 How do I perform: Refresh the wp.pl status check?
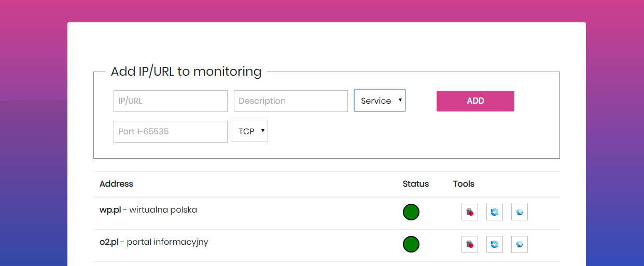(495, 212)
